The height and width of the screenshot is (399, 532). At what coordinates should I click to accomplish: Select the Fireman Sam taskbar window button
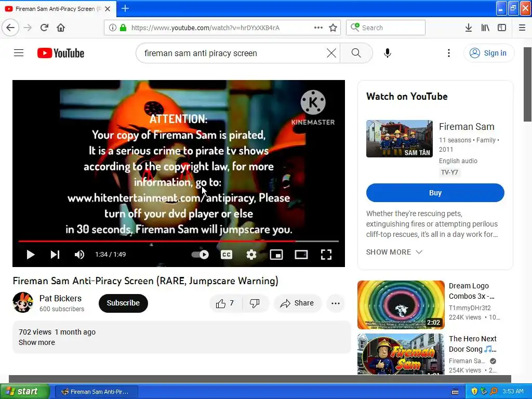point(96,392)
